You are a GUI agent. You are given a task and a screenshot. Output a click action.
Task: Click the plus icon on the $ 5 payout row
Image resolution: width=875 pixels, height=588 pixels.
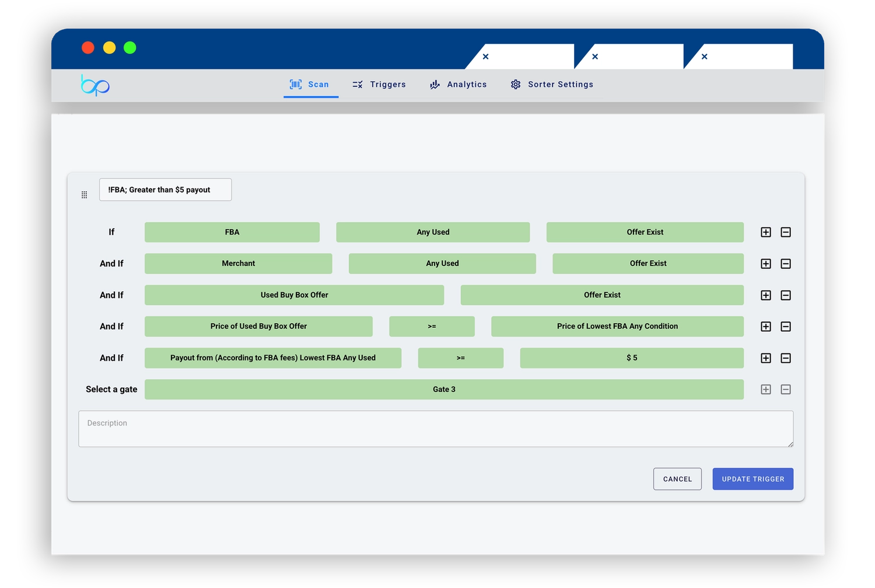(x=766, y=358)
